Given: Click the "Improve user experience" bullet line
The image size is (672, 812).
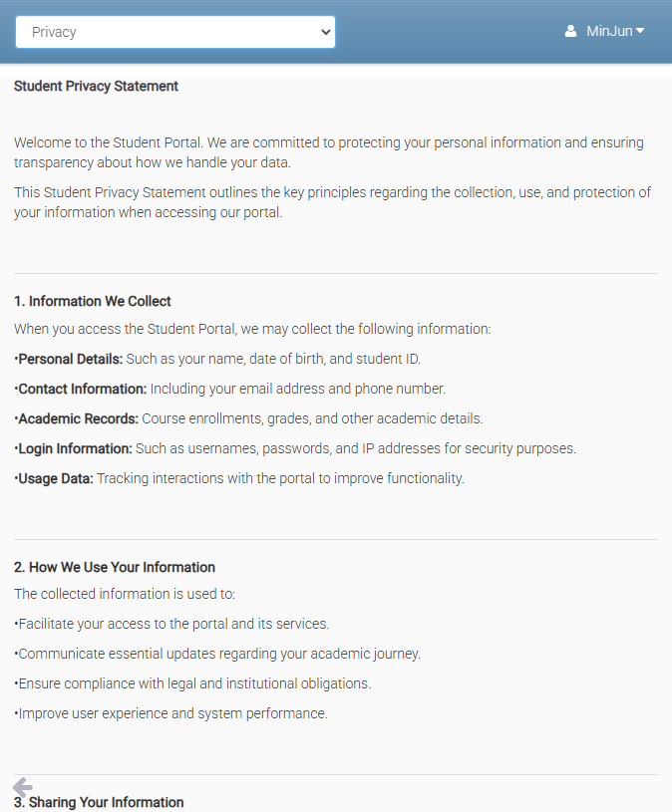Looking at the screenshot, I should click(x=172, y=713).
